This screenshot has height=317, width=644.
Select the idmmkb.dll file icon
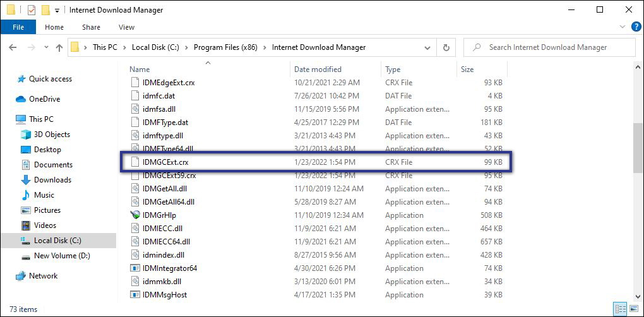(x=135, y=282)
